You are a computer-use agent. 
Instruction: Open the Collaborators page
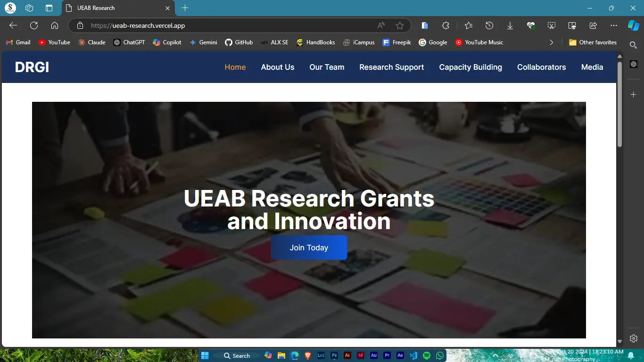point(541,67)
